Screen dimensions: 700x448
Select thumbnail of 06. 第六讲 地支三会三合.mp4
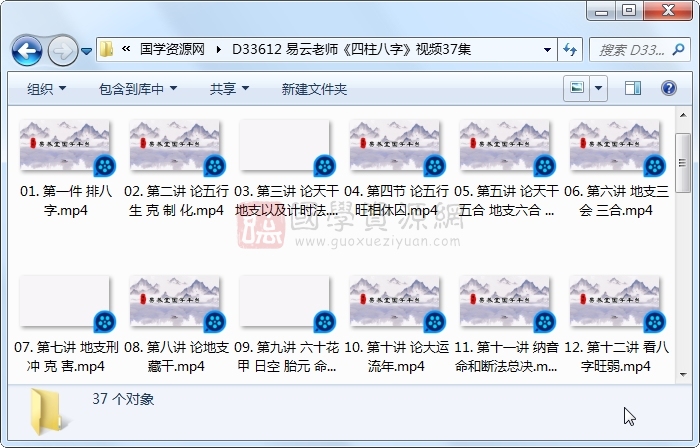[x=615, y=145]
